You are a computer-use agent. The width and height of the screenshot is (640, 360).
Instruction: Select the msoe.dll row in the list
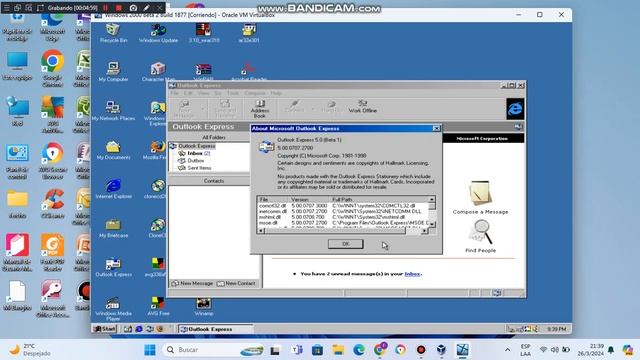(343, 223)
